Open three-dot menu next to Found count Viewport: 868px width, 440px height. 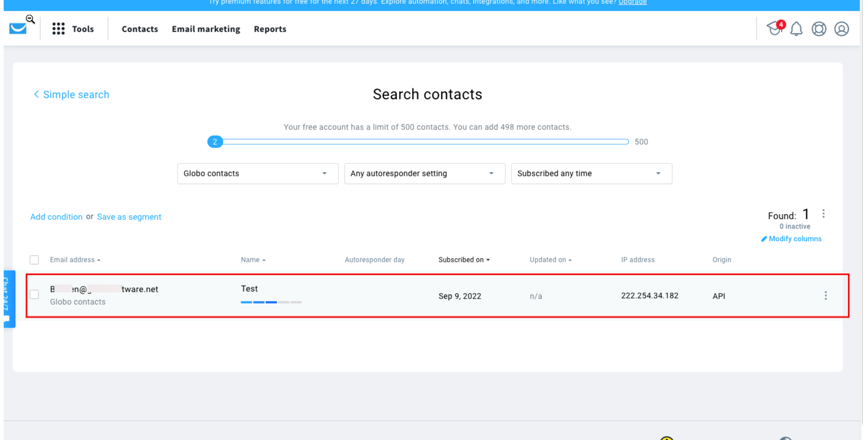point(823,214)
